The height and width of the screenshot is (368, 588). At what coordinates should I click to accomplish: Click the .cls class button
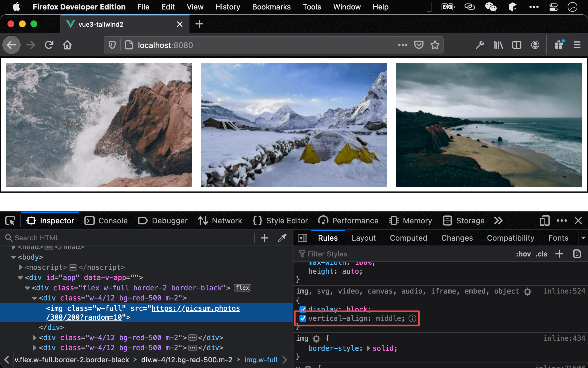[542, 254]
